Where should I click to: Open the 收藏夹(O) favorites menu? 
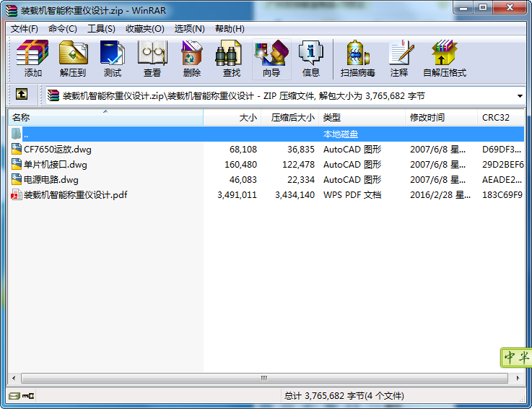click(145, 29)
